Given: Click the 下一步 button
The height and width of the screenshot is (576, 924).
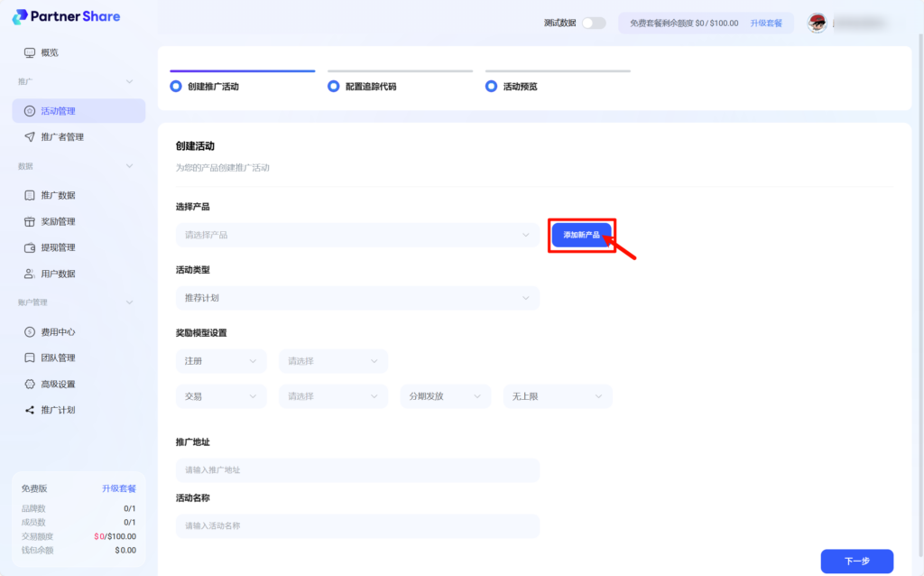Looking at the screenshot, I should click(x=856, y=561).
